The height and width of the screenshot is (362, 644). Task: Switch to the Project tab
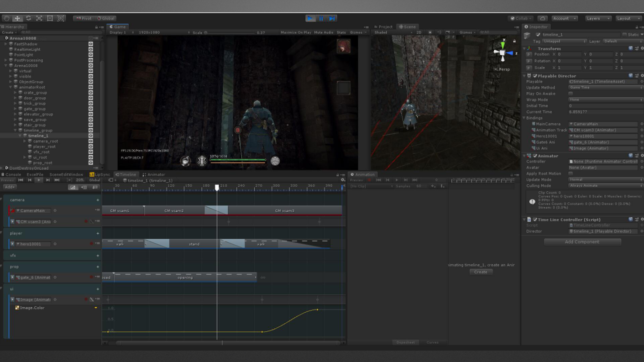point(383,27)
